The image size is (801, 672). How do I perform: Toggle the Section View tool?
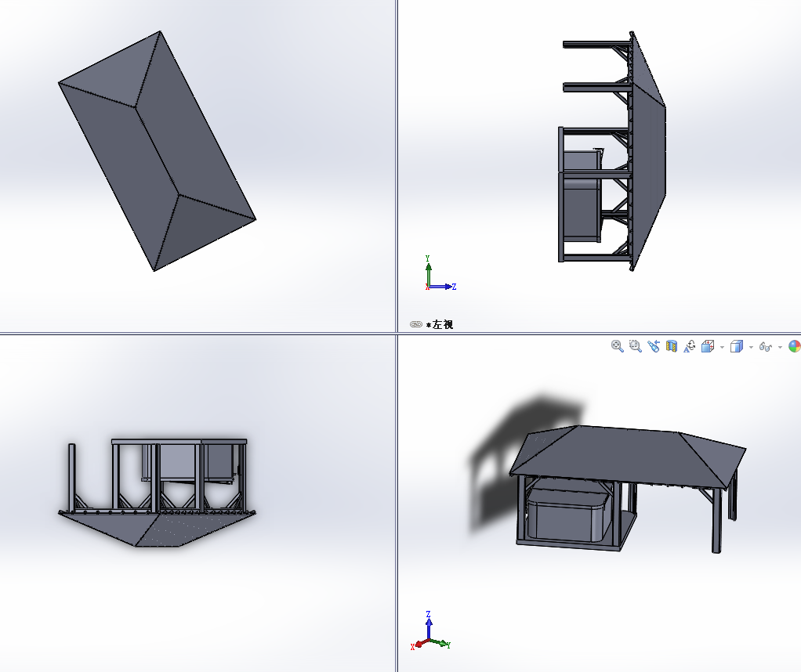(x=671, y=346)
